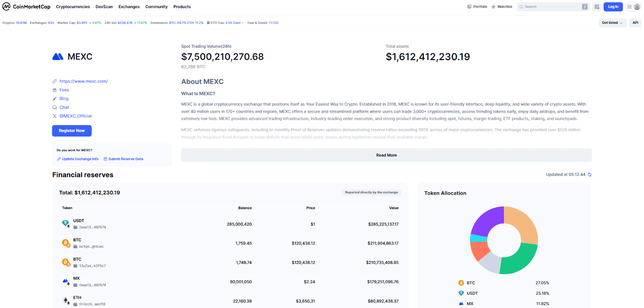The image size is (644, 308).
Task: Click the Exchanges 834 stat
Action: click(x=42, y=23)
